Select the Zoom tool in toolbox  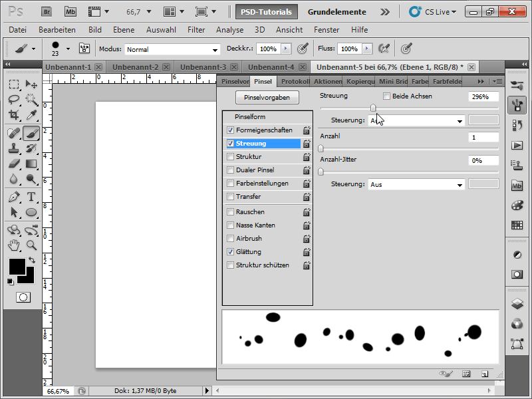coord(31,245)
